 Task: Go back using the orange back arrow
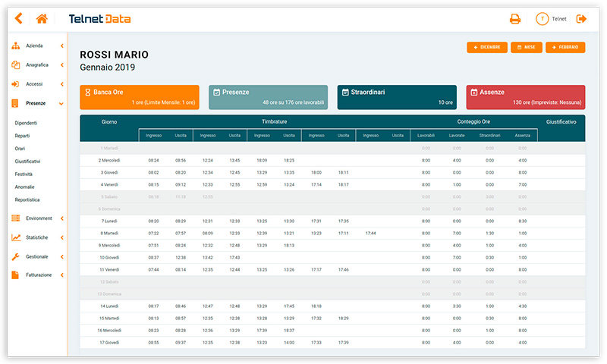pyautogui.click(x=18, y=18)
